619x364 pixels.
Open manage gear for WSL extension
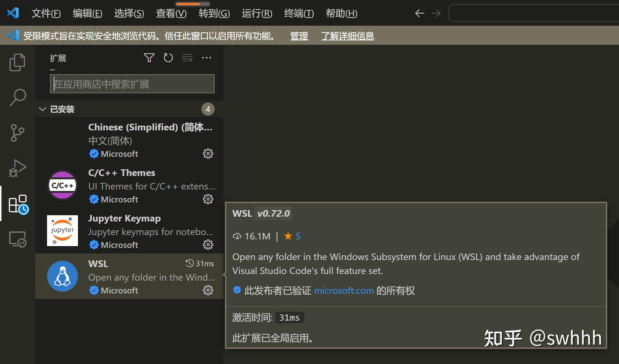click(208, 290)
